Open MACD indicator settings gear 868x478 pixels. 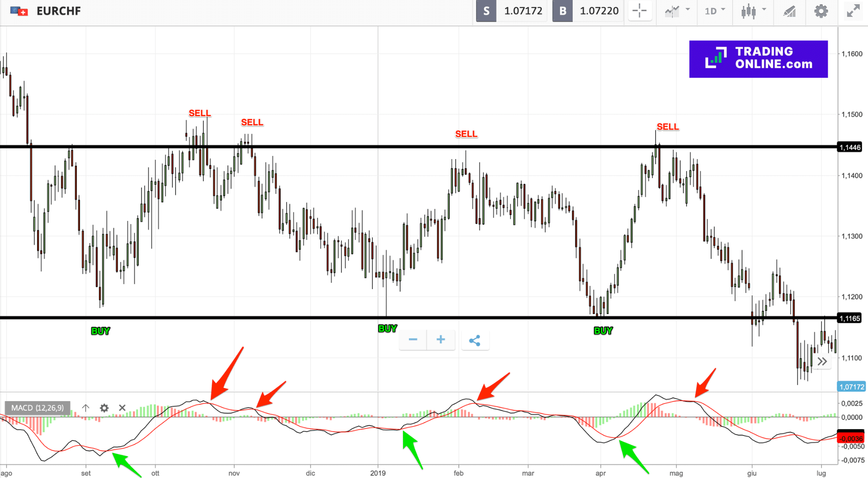coord(104,408)
